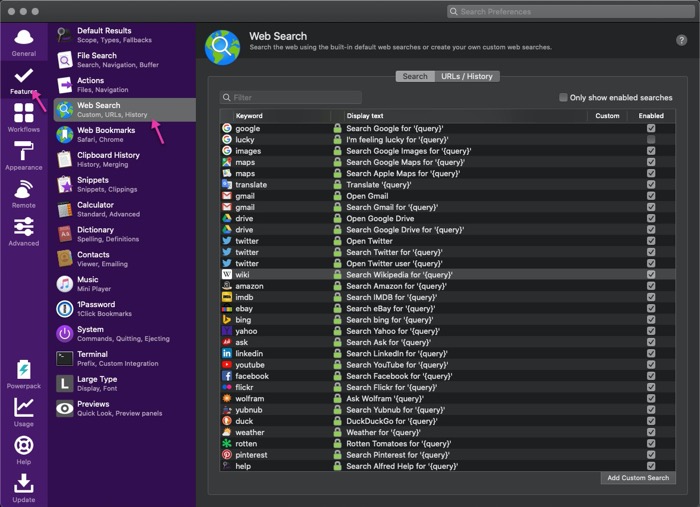Select the 'yubnub' keyword row
This screenshot has width=700, height=507.
click(x=447, y=410)
